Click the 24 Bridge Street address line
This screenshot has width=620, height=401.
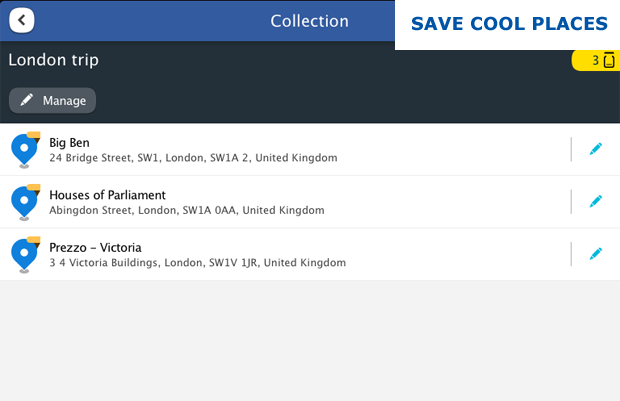[193, 158]
